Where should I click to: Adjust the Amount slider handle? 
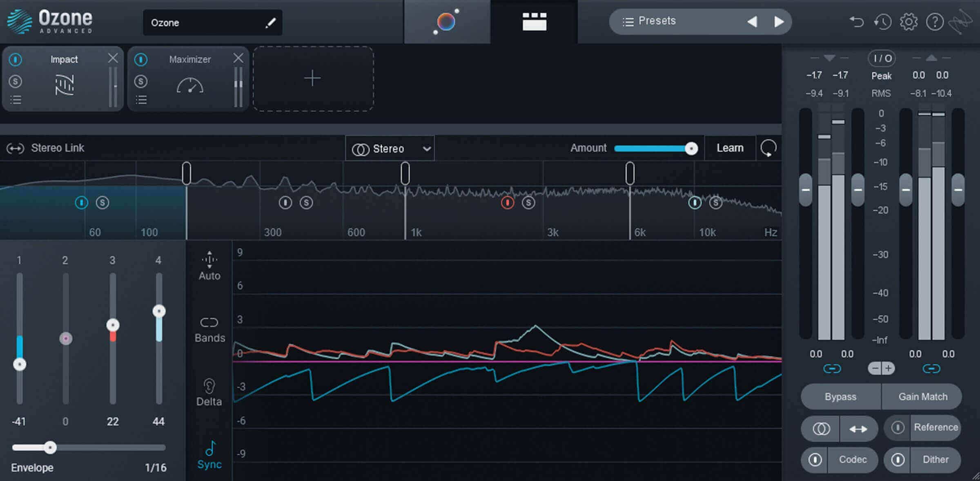[691, 148]
